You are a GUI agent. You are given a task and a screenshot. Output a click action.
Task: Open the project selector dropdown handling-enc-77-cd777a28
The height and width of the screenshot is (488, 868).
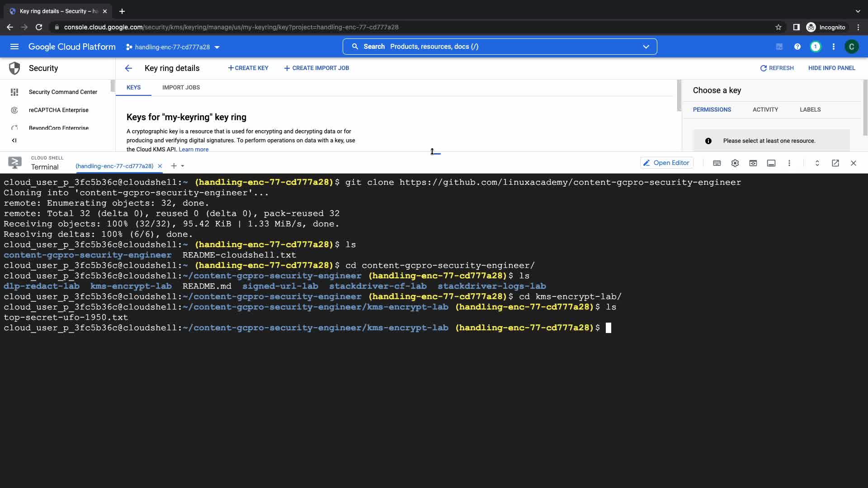pos(173,47)
